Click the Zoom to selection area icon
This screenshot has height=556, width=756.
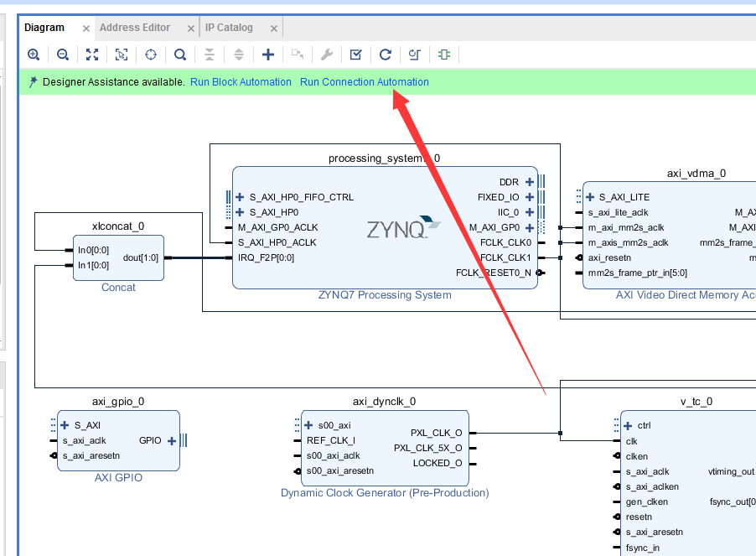(122, 55)
